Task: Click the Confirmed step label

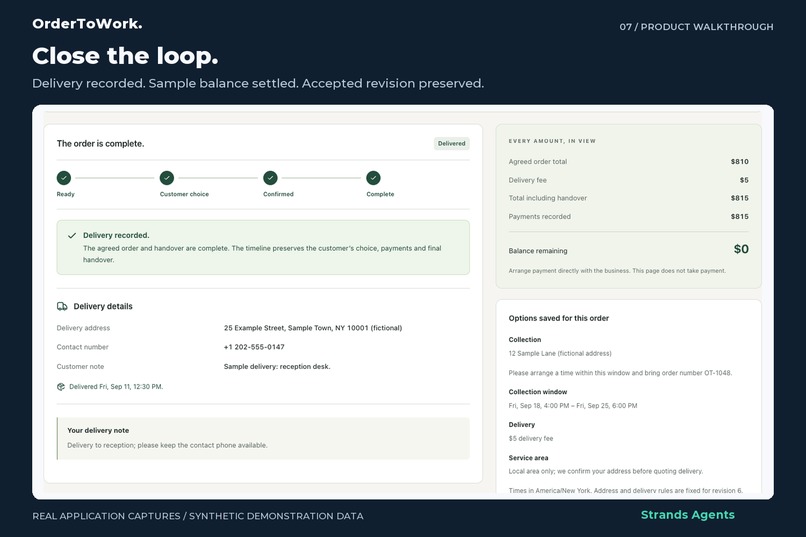Action: point(278,194)
